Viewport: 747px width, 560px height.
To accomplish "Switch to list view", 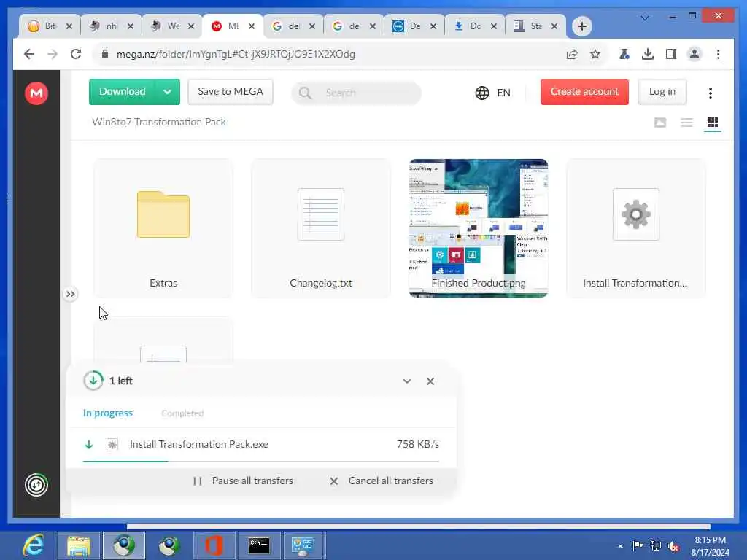I will tap(686, 122).
